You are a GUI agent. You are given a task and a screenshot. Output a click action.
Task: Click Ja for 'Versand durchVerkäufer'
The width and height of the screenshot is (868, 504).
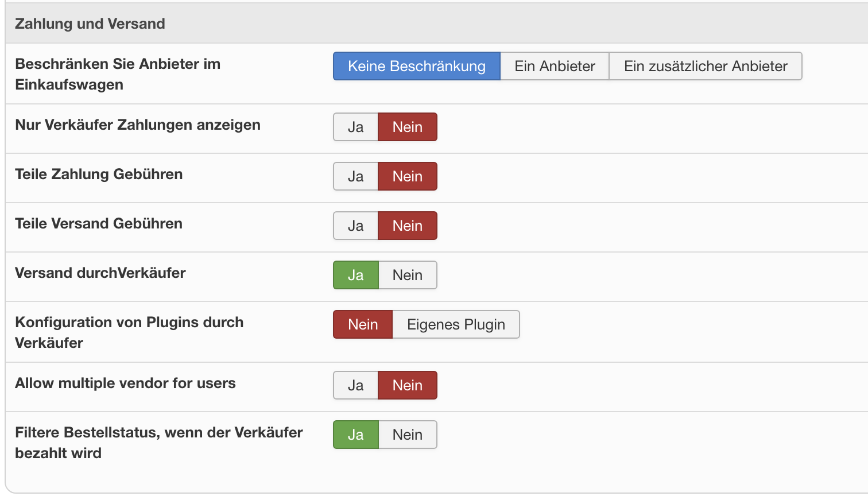pyautogui.click(x=355, y=275)
